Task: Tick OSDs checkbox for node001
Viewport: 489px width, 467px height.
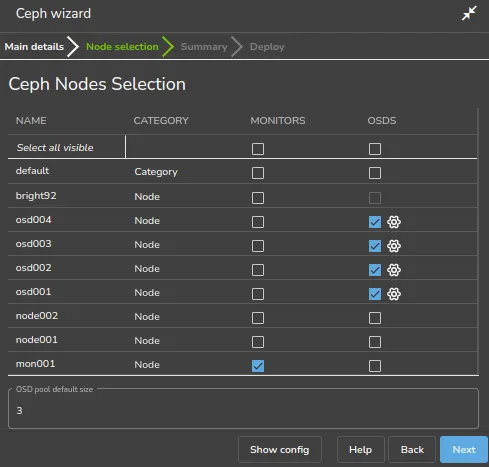Action: [x=375, y=342]
